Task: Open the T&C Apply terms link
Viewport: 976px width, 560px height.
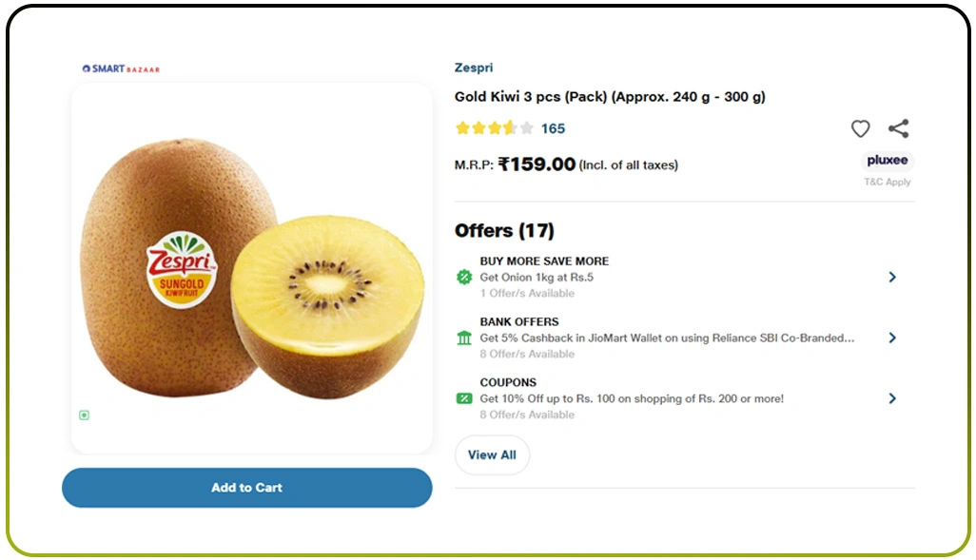Action: tap(887, 182)
